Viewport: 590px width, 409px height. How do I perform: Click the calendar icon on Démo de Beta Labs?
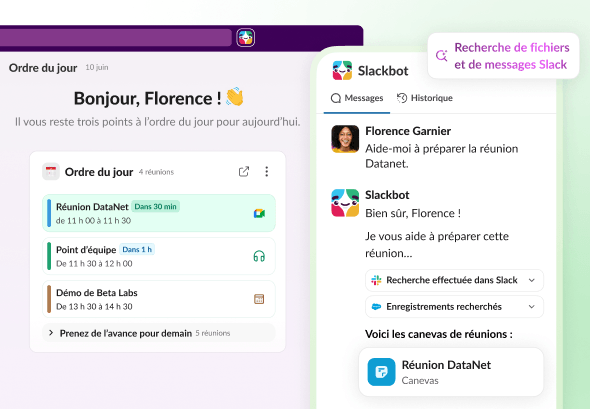pos(259,299)
